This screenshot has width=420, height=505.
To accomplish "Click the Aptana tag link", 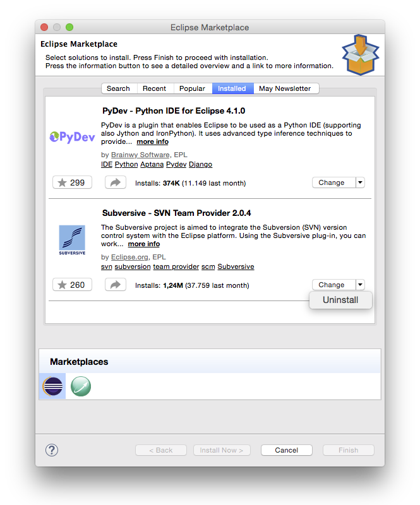I will (152, 164).
